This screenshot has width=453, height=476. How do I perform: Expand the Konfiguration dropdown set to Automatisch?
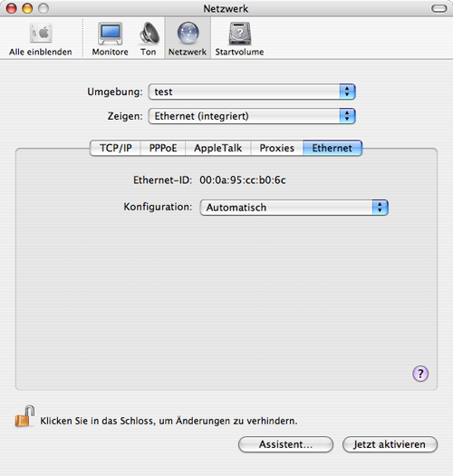pyautogui.click(x=294, y=208)
